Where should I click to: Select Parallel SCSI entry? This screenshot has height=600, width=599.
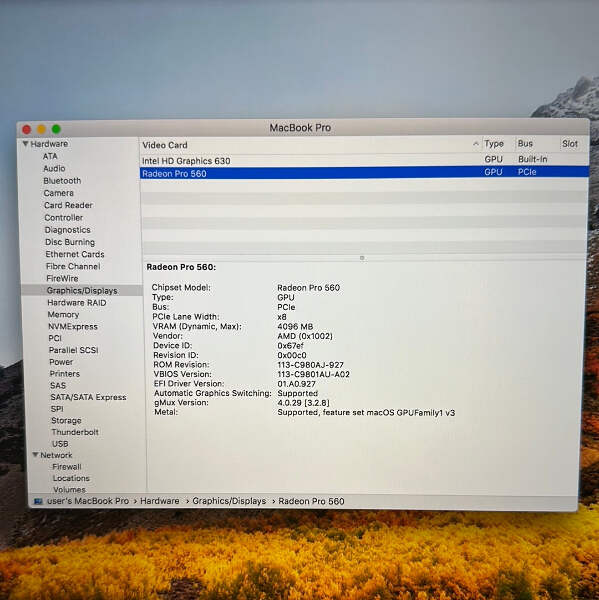click(73, 350)
